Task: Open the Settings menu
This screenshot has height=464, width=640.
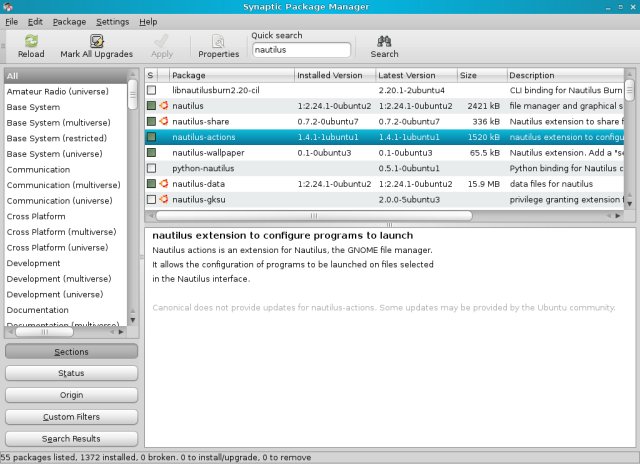Action: point(113,22)
